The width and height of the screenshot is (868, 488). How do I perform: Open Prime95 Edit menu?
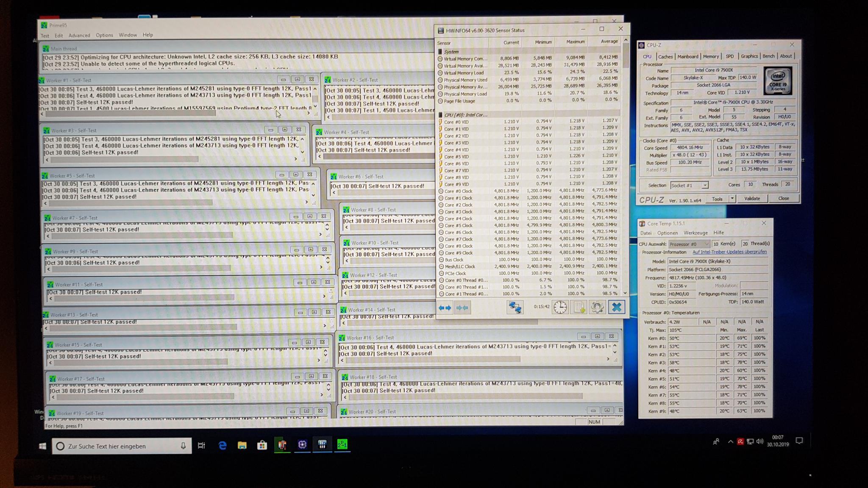(59, 36)
